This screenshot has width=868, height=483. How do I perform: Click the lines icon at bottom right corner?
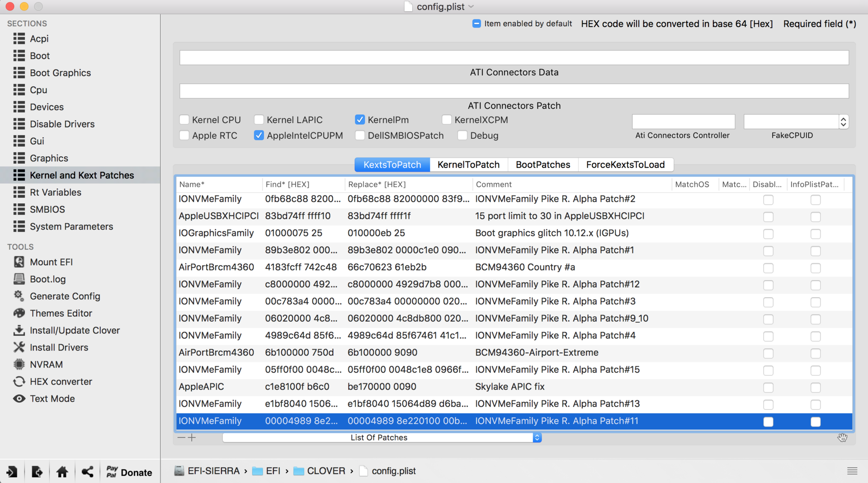(852, 471)
